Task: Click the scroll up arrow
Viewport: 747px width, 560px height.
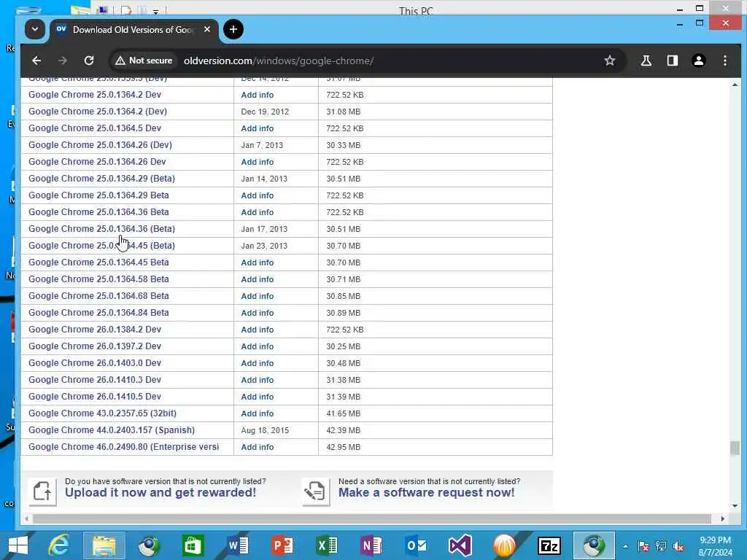Action: click(x=735, y=85)
